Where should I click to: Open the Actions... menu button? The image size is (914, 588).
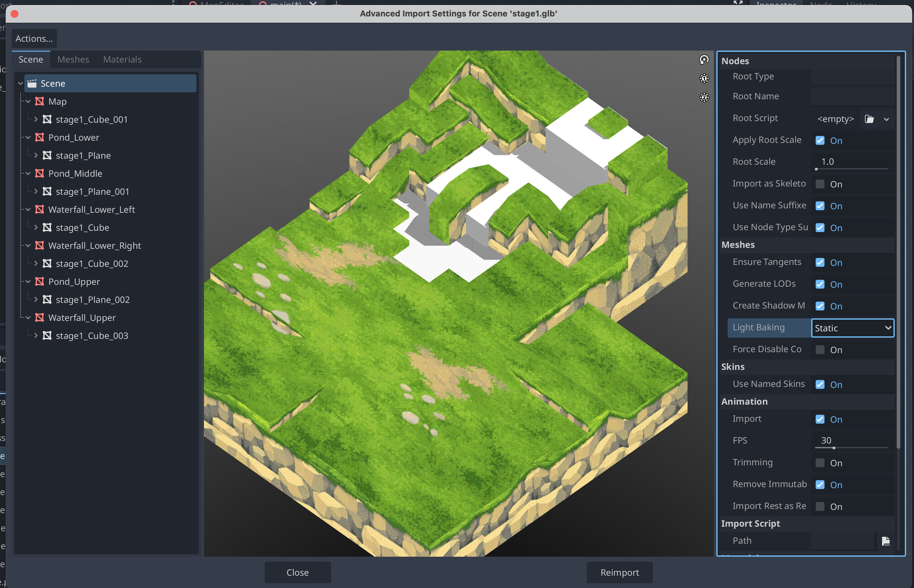34,39
